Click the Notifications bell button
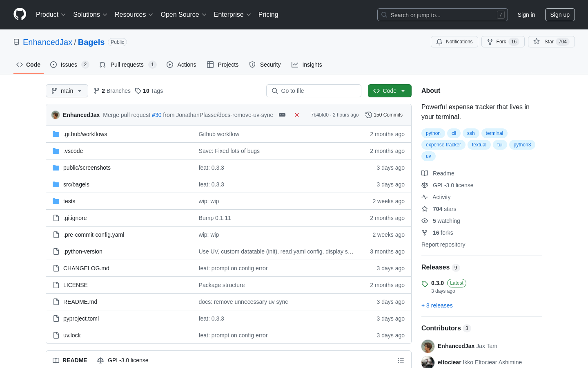 click(454, 42)
